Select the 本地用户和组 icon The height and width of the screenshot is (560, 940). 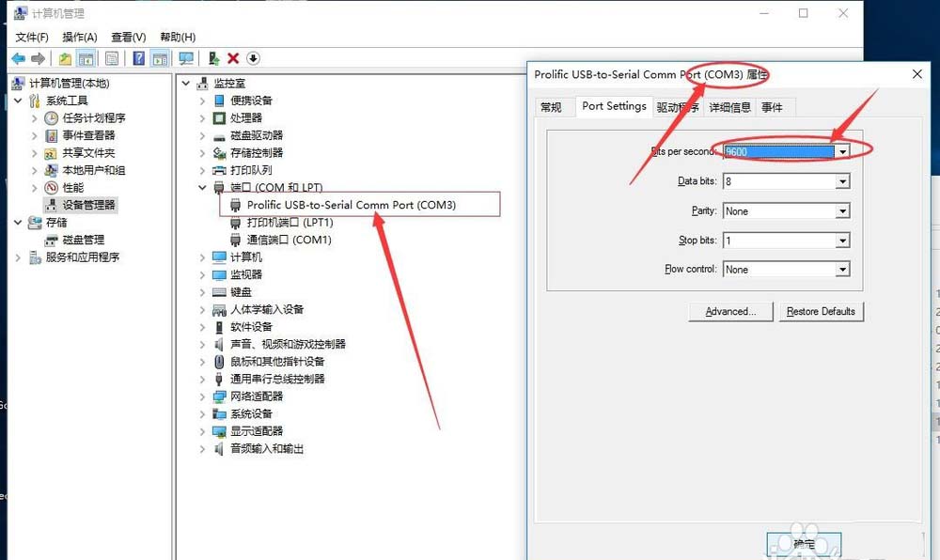pos(52,170)
